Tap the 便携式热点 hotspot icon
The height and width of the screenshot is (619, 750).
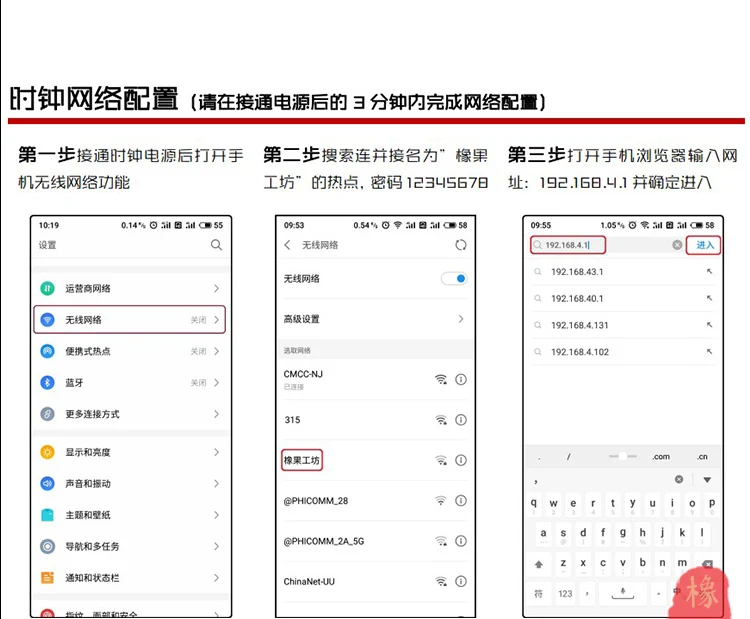click(47, 351)
